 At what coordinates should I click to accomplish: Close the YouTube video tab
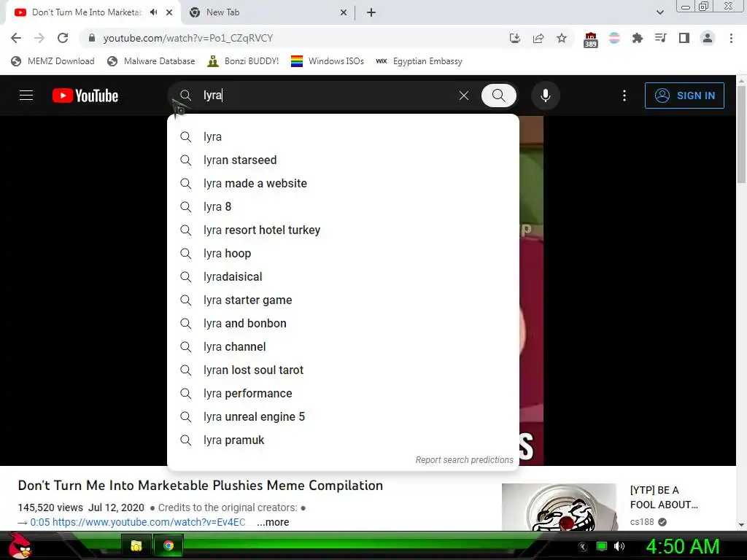[169, 12]
